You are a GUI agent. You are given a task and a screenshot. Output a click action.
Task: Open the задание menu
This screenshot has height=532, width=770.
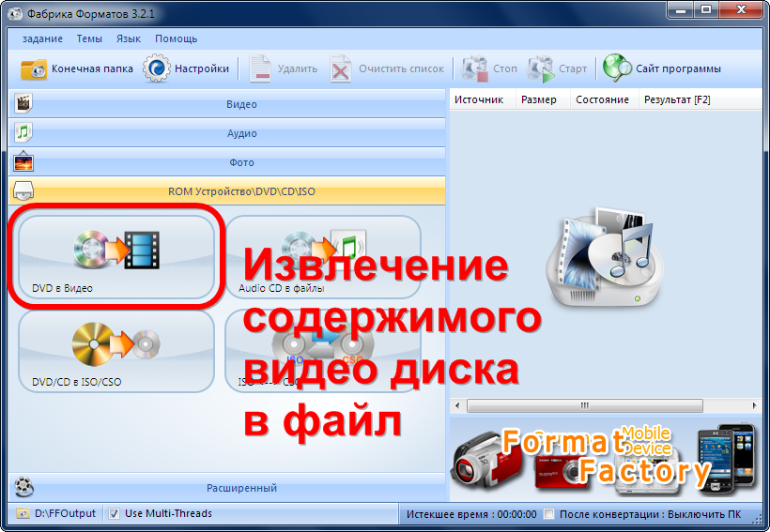pyautogui.click(x=42, y=38)
